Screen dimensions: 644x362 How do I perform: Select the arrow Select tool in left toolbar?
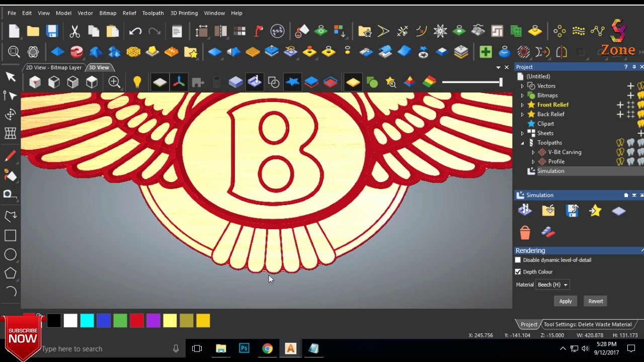[x=11, y=76]
